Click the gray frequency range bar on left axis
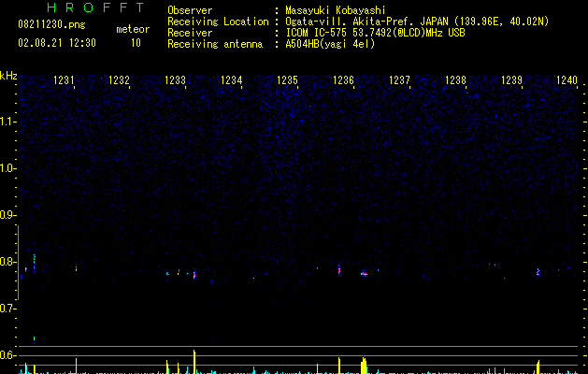588x374 pixels. click(18, 262)
